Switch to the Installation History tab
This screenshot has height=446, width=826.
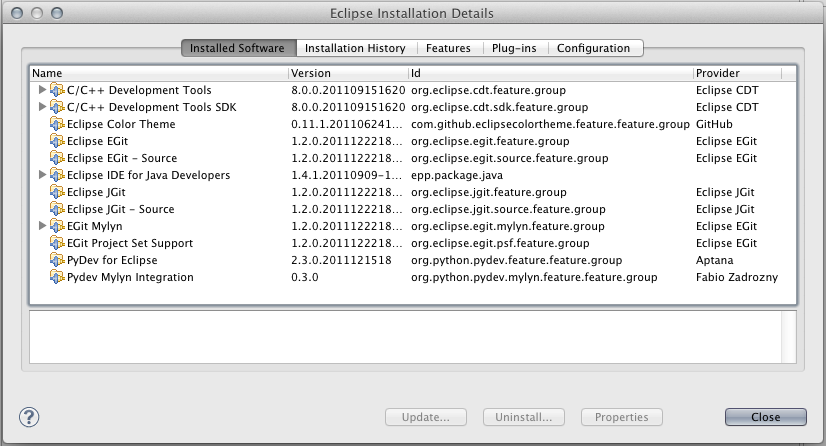click(355, 48)
